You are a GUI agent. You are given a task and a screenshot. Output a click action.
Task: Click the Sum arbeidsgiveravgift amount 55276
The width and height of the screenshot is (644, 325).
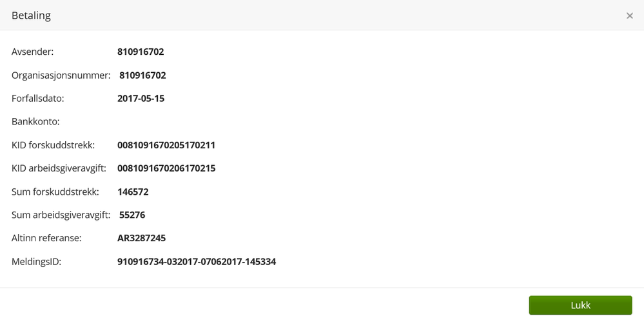tap(132, 215)
